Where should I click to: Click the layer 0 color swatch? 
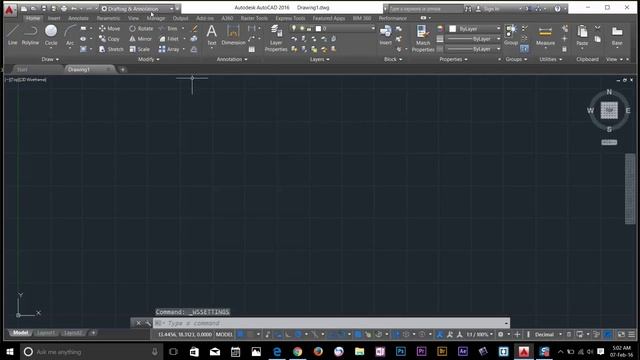coord(318,29)
